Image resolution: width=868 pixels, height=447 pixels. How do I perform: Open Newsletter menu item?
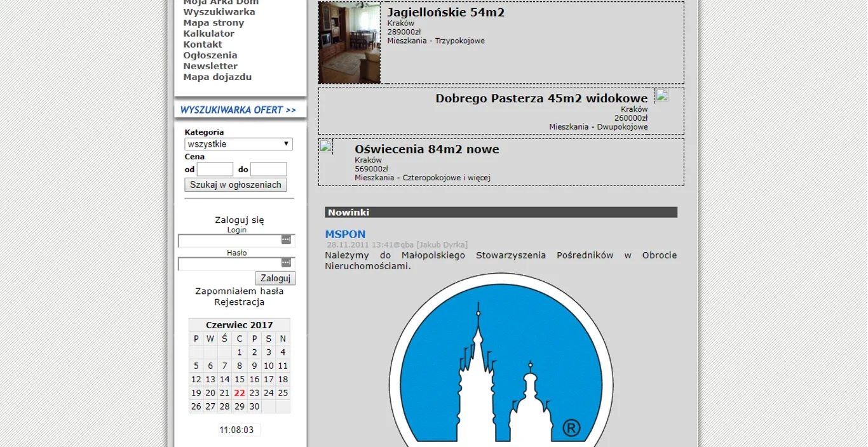pos(210,66)
